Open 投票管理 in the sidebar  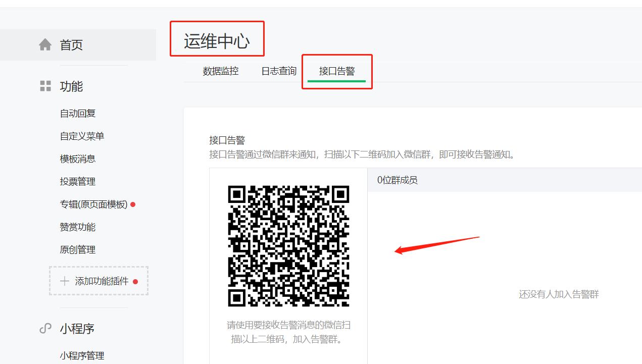click(78, 182)
